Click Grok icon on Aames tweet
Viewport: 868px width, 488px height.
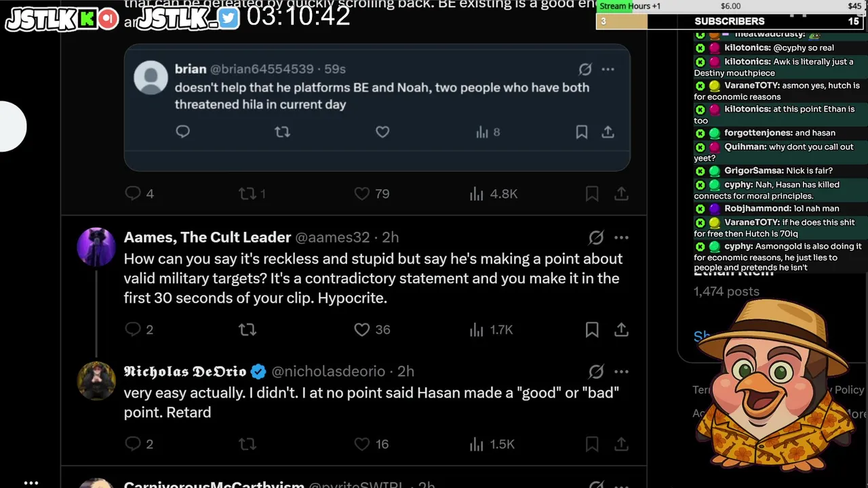(x=596, y=237)
